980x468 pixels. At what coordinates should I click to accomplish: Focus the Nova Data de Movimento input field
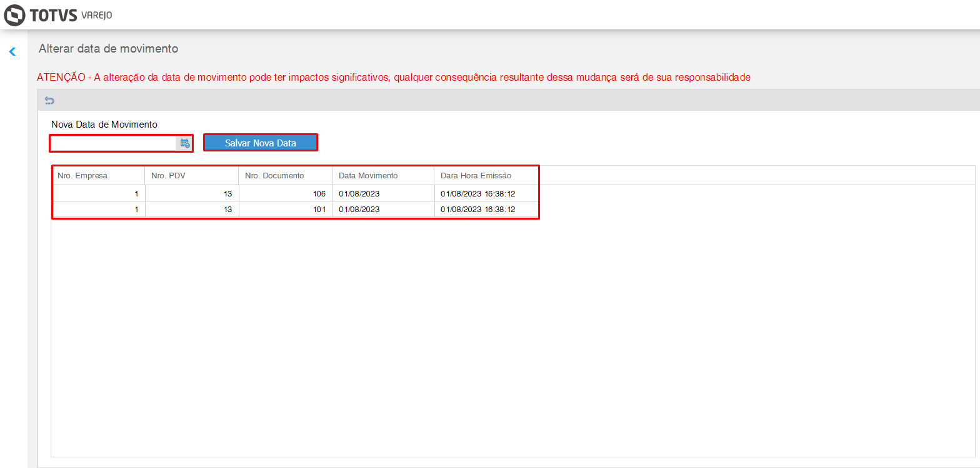click(113, 143)
